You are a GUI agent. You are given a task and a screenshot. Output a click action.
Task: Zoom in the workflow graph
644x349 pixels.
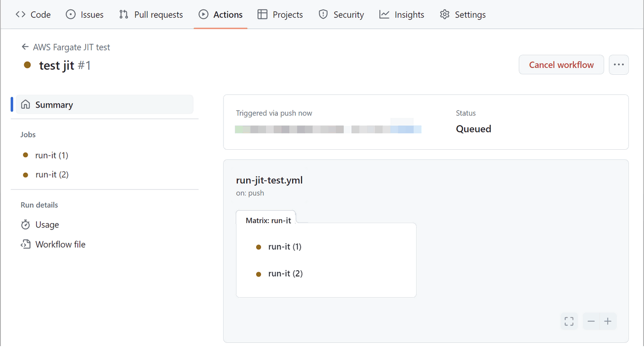[608, 321]
